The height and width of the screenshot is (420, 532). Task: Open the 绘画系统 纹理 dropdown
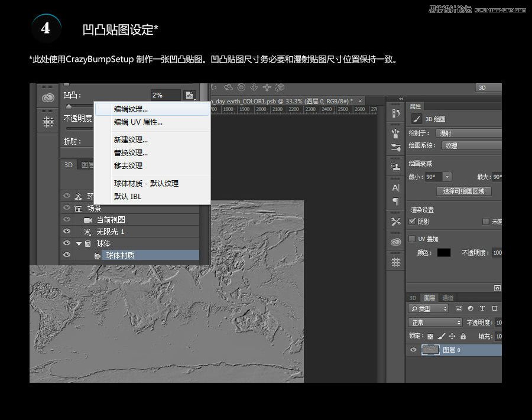[472, 145]
